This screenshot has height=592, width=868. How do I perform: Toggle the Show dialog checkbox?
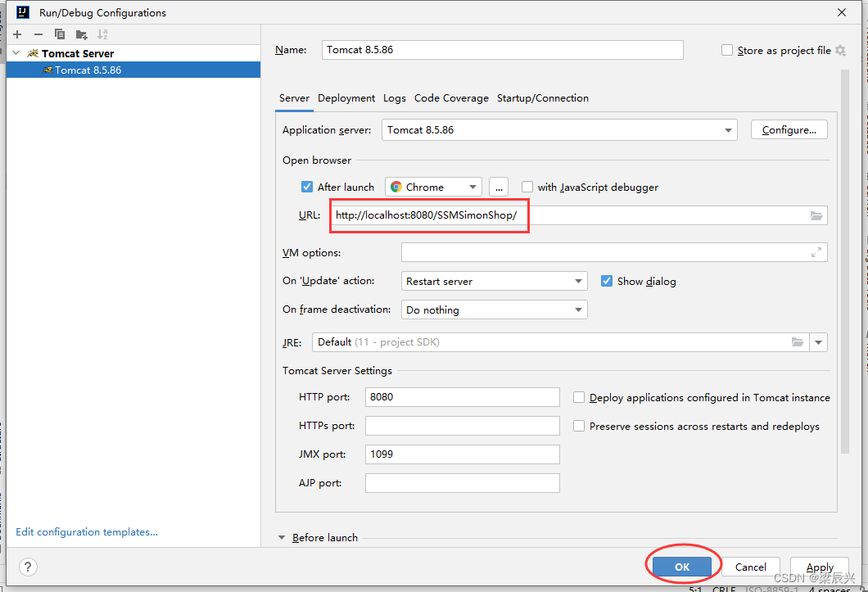tap(607, 282)
